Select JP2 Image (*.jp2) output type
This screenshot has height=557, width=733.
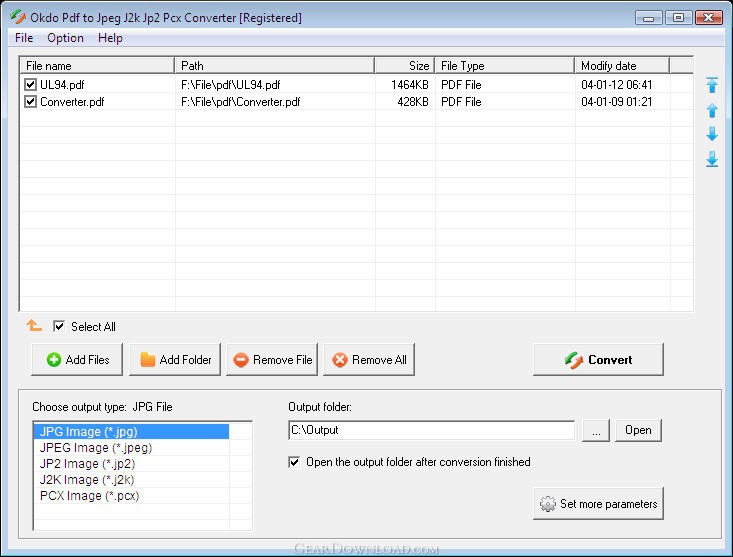coord(131,464)
